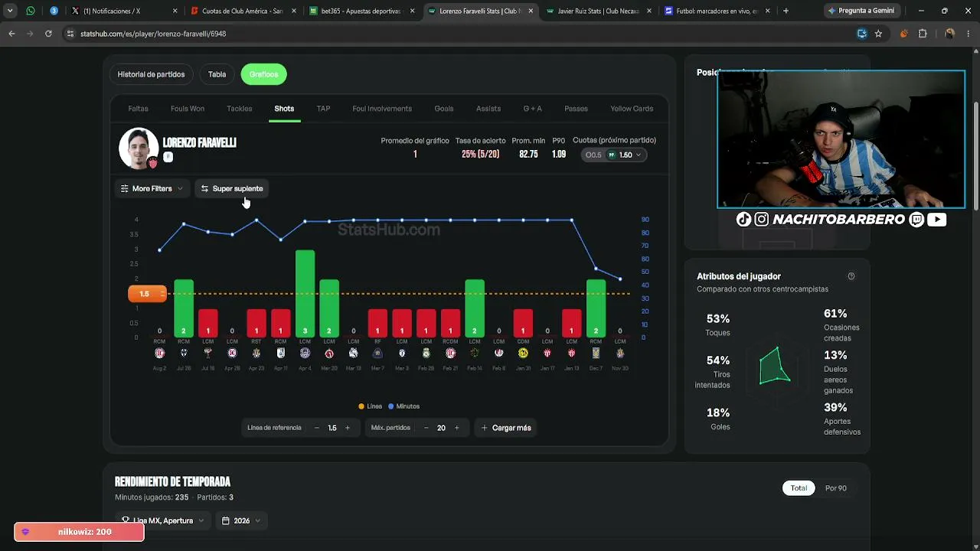Click the team logo under Feb 14 bar
This screenshot has width=980, height=551.
[475, 353]
